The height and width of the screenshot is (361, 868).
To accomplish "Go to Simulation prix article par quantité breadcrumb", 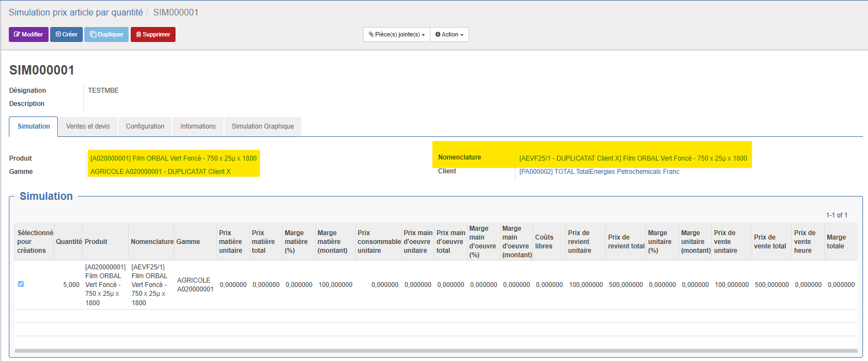I will coord(76,12).
